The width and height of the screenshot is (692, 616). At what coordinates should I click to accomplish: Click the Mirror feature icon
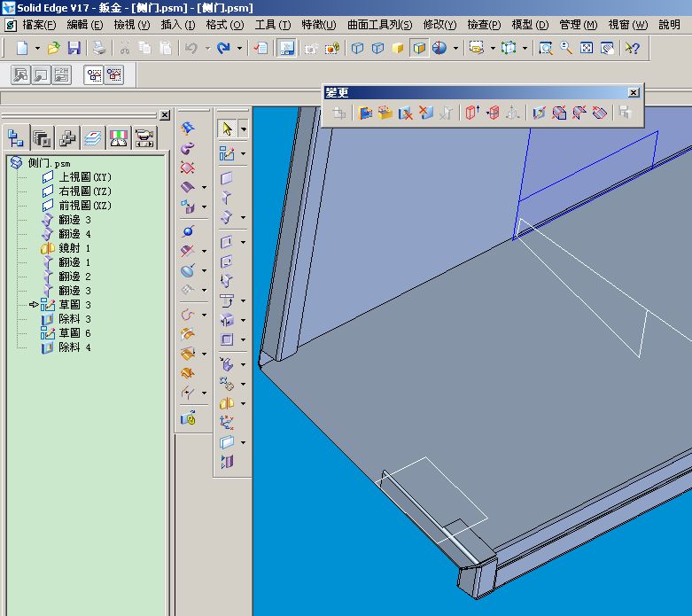(x=227, y=403)
